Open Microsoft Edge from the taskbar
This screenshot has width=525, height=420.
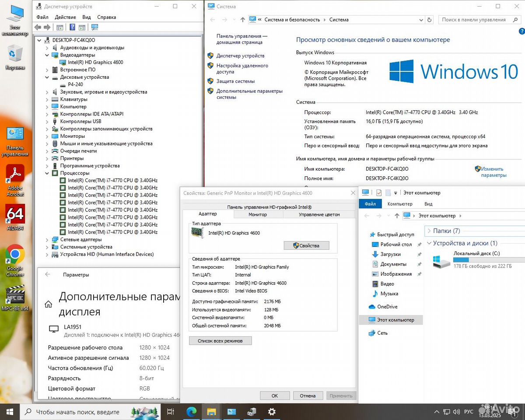(x=191, y=412)
